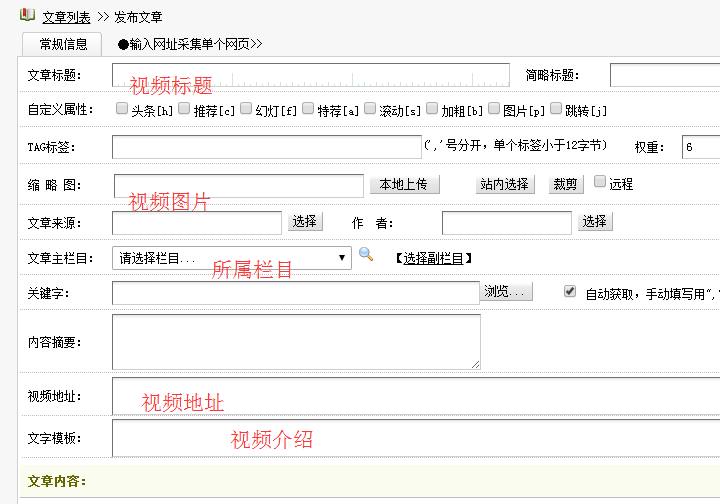Click the TAG标签 input field
This screenshot has width=720, height=504.
coord(267,147)
